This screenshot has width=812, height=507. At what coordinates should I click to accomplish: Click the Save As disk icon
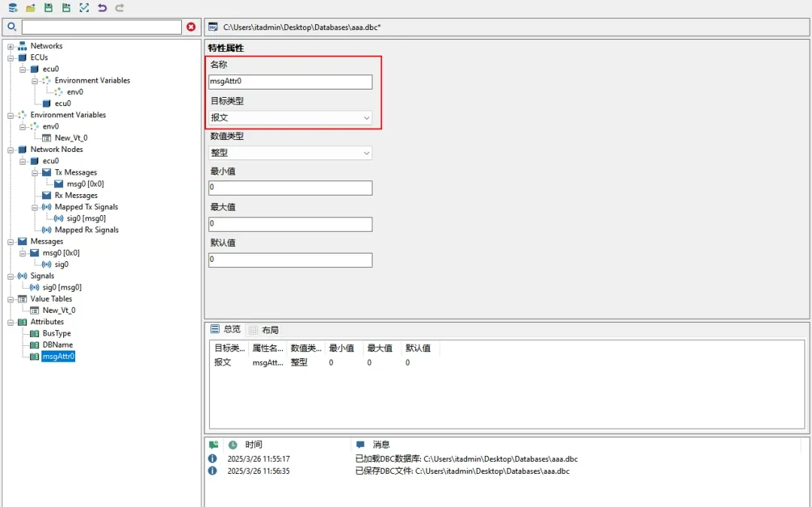pyautogui.click(x=66, y=8)
